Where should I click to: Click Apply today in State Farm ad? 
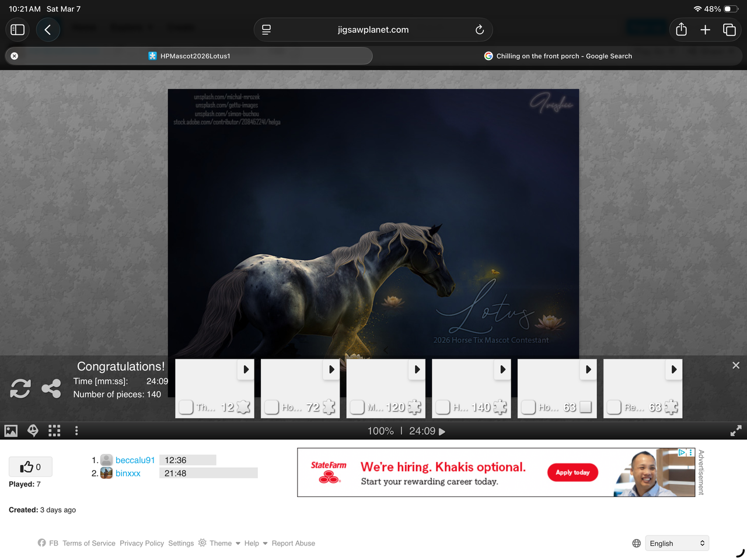(573, 473)
